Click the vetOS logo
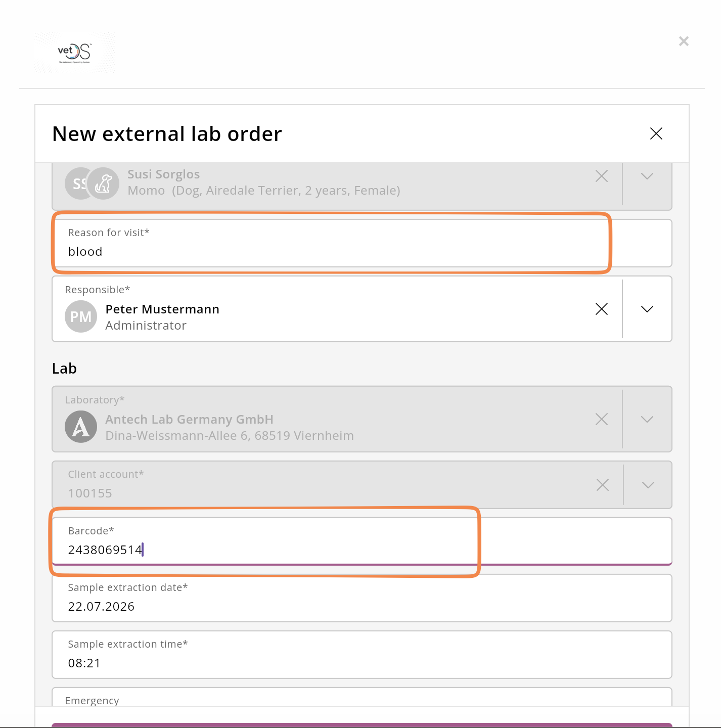721x728 pixels. point(75,53)
